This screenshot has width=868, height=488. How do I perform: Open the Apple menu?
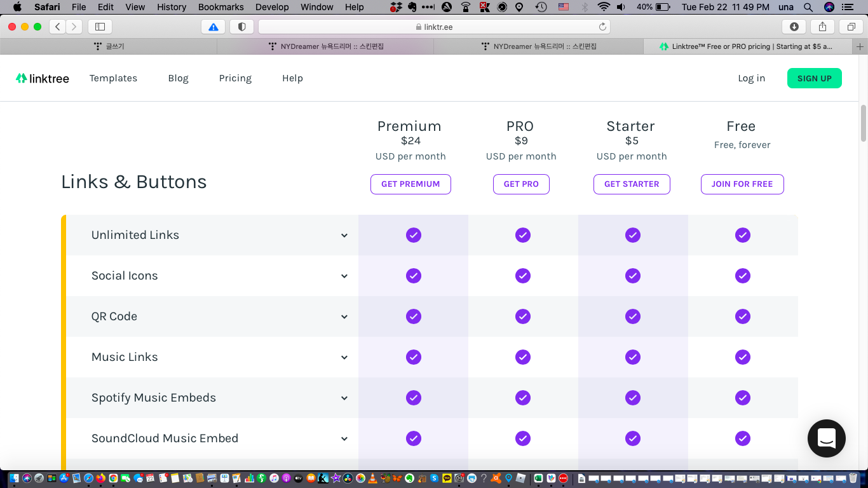point(17,7)
